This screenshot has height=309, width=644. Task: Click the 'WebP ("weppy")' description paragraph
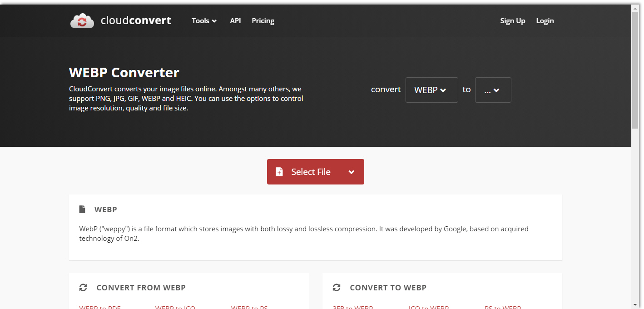[x=304, y=234]
